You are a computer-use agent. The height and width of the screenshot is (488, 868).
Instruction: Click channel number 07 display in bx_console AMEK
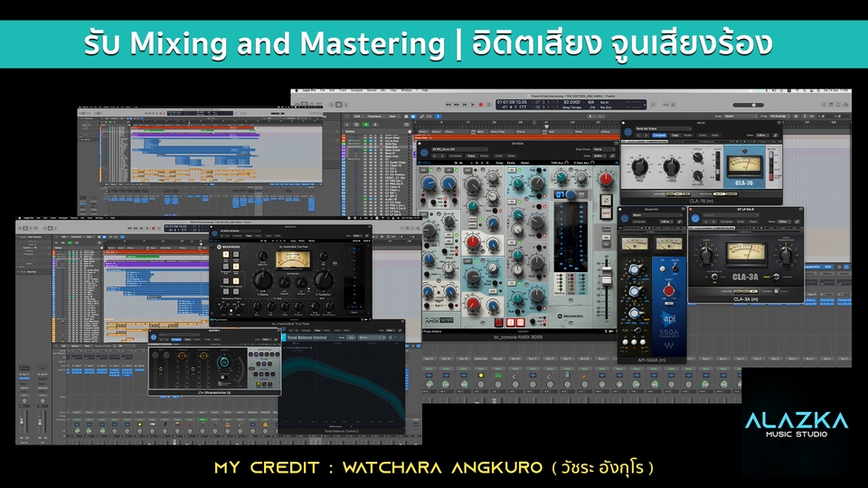click(x=561, y=195)
